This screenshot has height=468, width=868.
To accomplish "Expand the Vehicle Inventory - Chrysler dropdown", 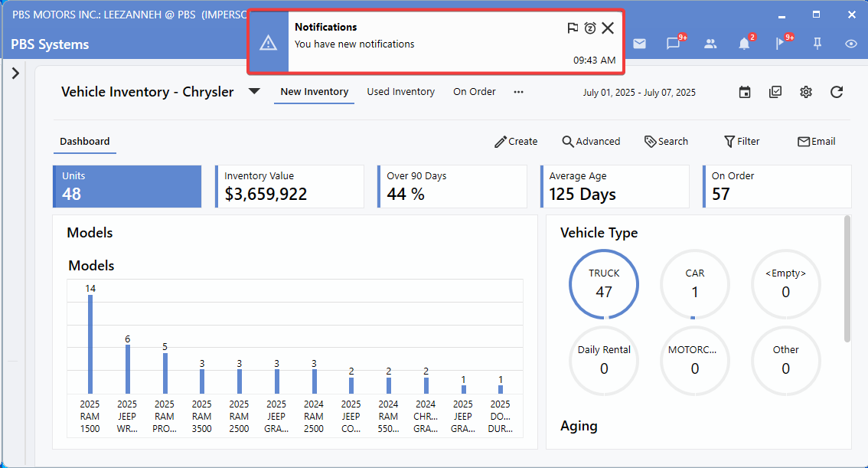I will click(254, 92).
